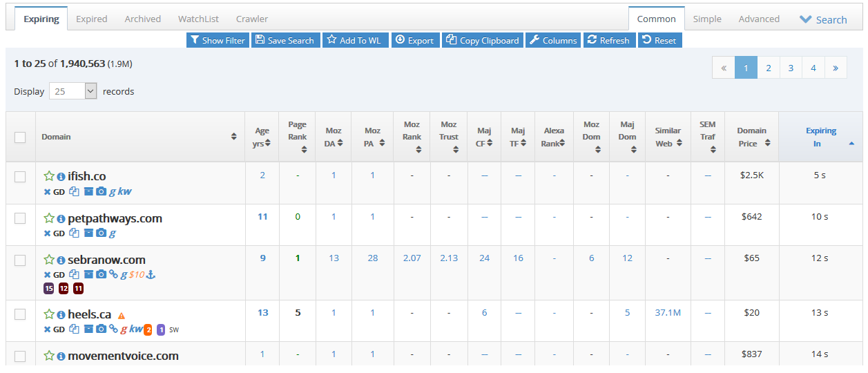Copy petpathways.com using its copy icon

[x=75, y=233]
